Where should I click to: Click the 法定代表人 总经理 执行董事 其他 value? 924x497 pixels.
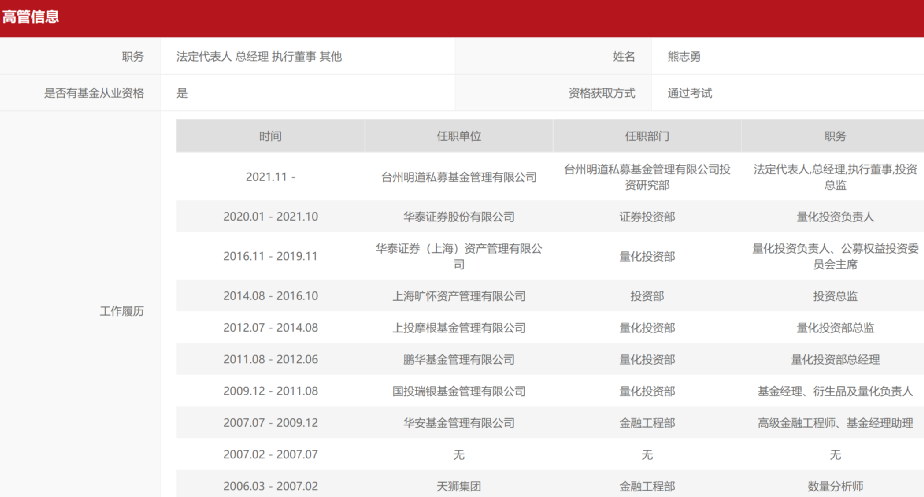click(259, 57)
